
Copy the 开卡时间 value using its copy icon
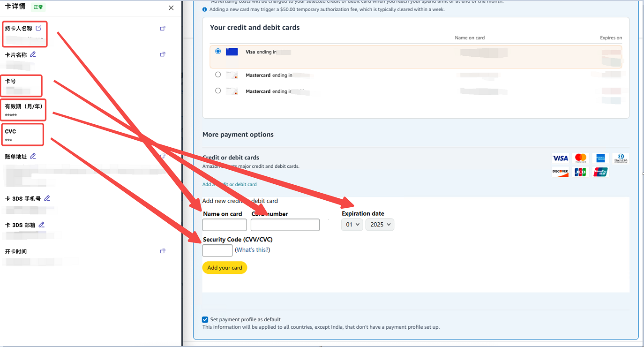coord(163,251)
